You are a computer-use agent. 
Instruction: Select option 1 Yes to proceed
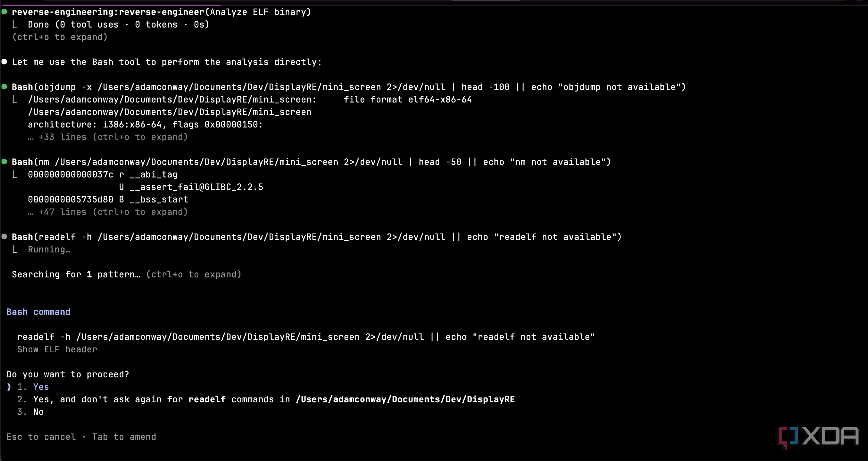(33, 387)
